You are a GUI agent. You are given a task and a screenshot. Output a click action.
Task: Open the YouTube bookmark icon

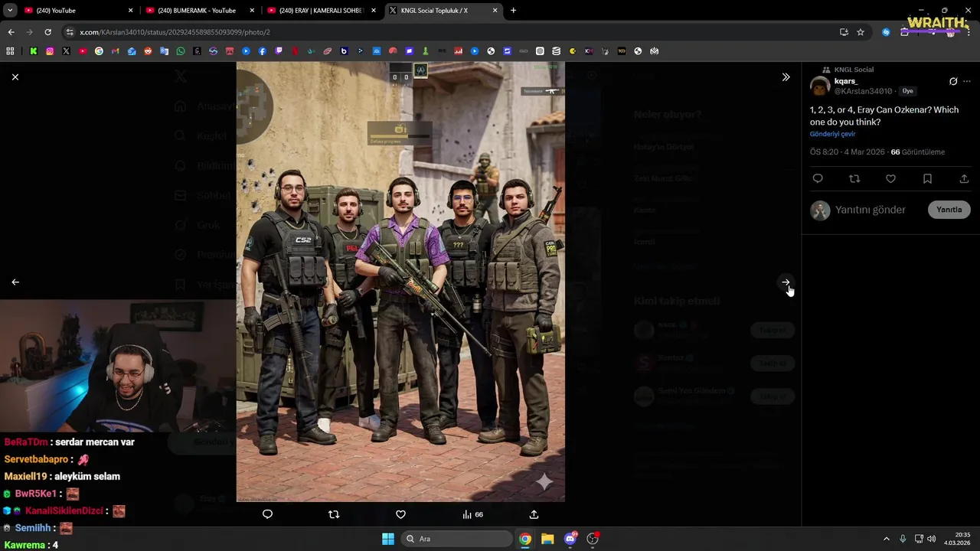pyautogui.click(x=83, y=51)
